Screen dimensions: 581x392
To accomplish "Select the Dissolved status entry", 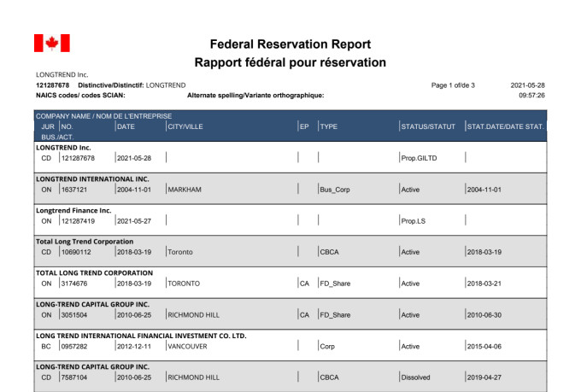I will pyautogui.click(x=417, y=377).
